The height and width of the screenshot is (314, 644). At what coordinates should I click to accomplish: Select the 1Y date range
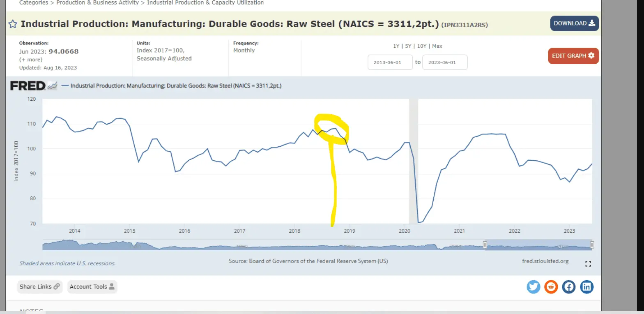(396, 46)
